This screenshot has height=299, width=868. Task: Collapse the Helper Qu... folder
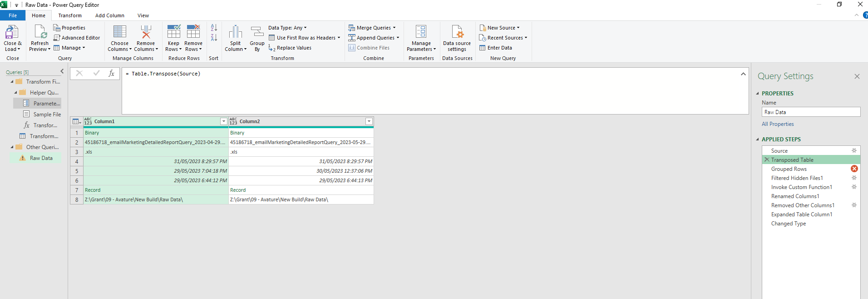[x=15, y=93]
